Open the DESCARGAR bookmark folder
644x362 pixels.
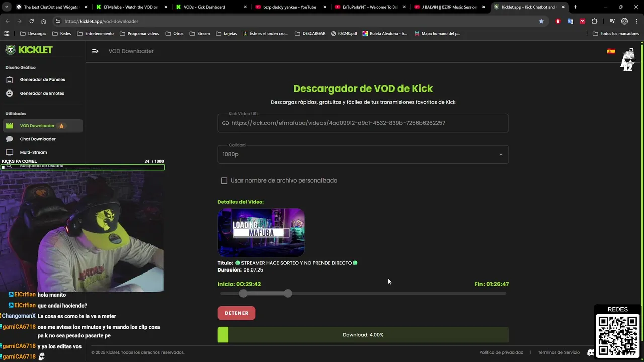tap(310, 34)
